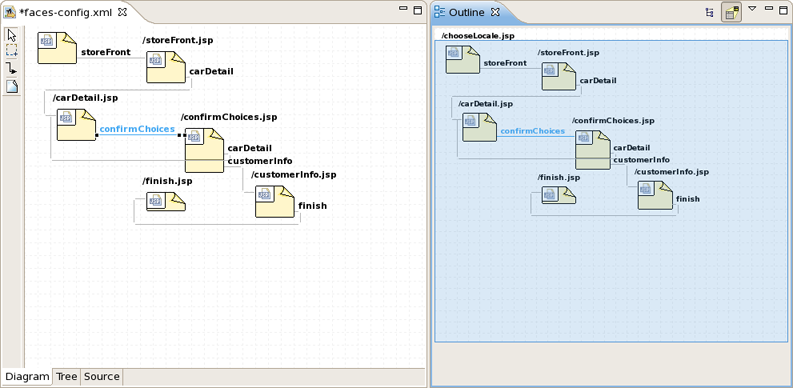Click the /confirmChoices.jsp title in diagram
This screenshot has height=388, width=793.
tap(229, 117)
